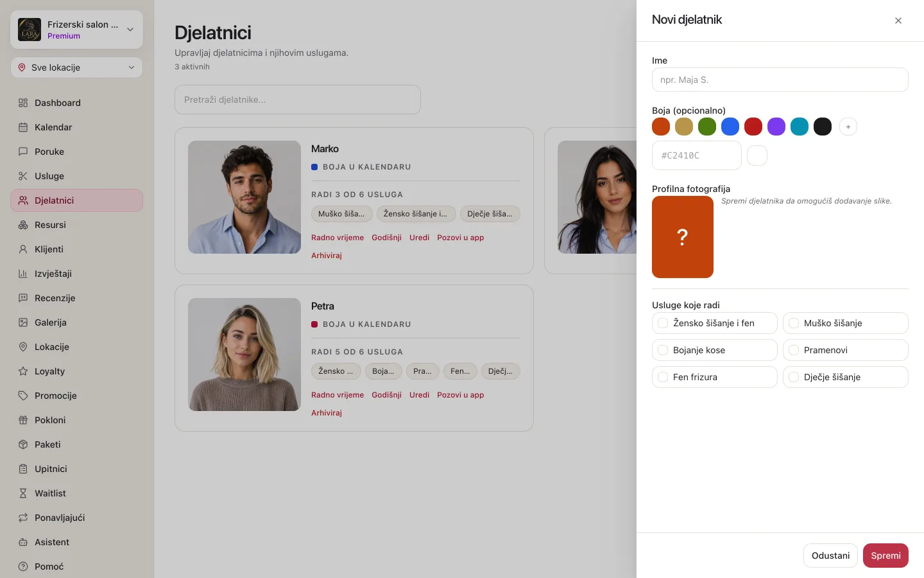The height and width of the screenshot is (578, 924).
Task: Open the Kalendar sidebar icon
Action: pos(23,127)
